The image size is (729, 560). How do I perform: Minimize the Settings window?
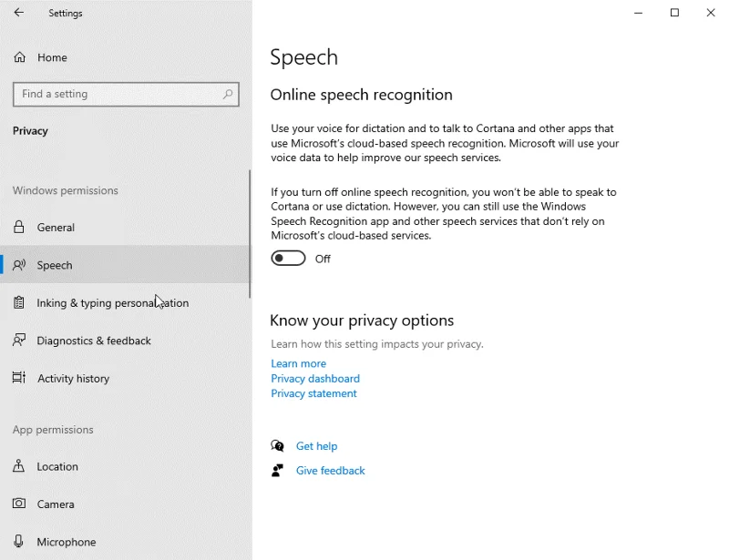pos(639,13)
